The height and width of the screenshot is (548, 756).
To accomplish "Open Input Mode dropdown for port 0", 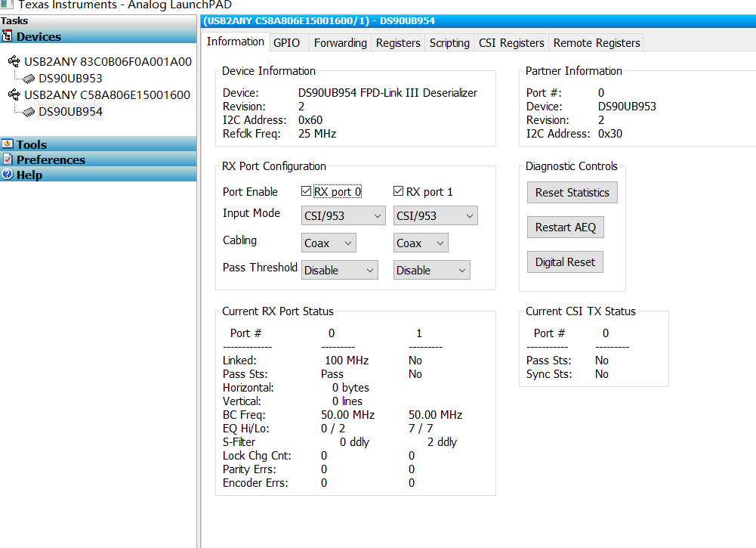I will (344, 215).
